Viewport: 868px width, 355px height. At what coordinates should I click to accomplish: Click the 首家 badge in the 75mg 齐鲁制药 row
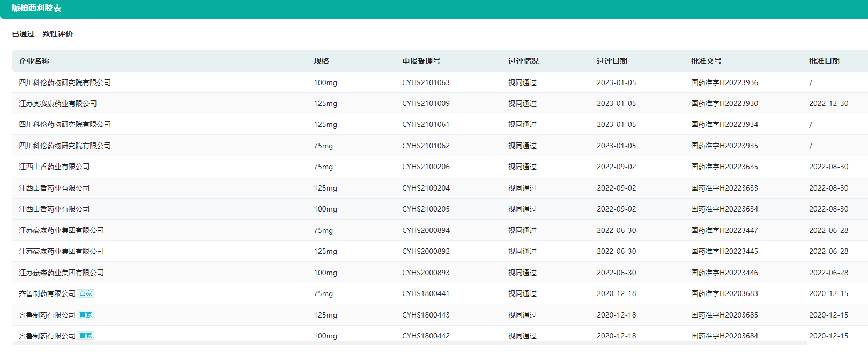85,293
